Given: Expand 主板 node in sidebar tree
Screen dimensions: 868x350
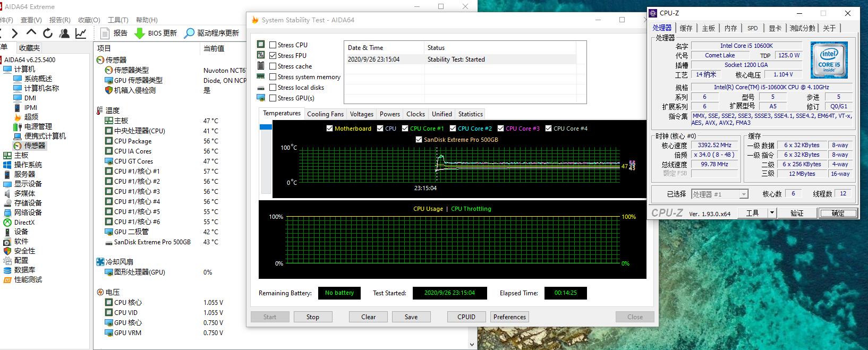Looking at the screenshot, I should point(21,155).
